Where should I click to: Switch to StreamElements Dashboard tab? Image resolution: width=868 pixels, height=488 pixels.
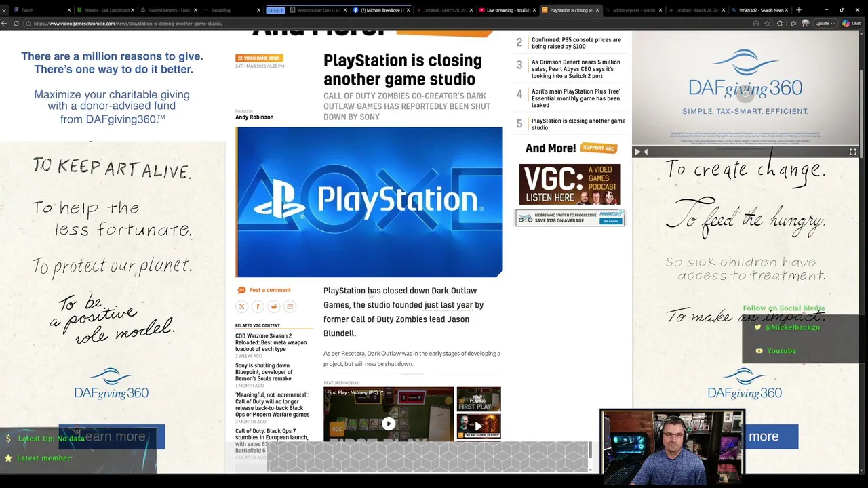tap(168, 10)
